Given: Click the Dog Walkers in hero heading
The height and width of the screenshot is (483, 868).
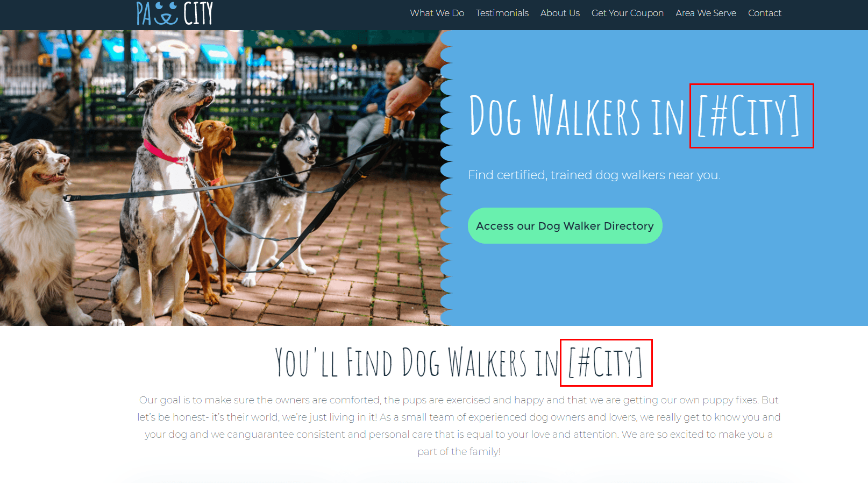Looking at the screenshot, I should (576, 116).
